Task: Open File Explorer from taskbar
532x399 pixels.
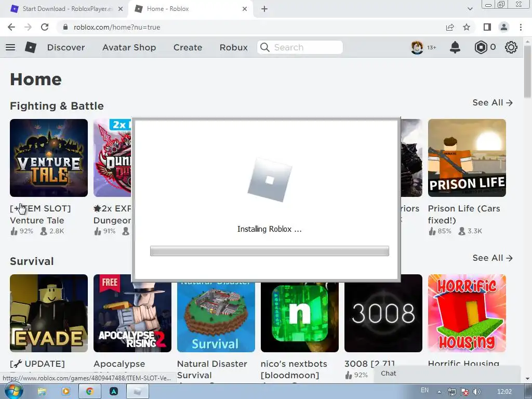Action: coord(42,392)
